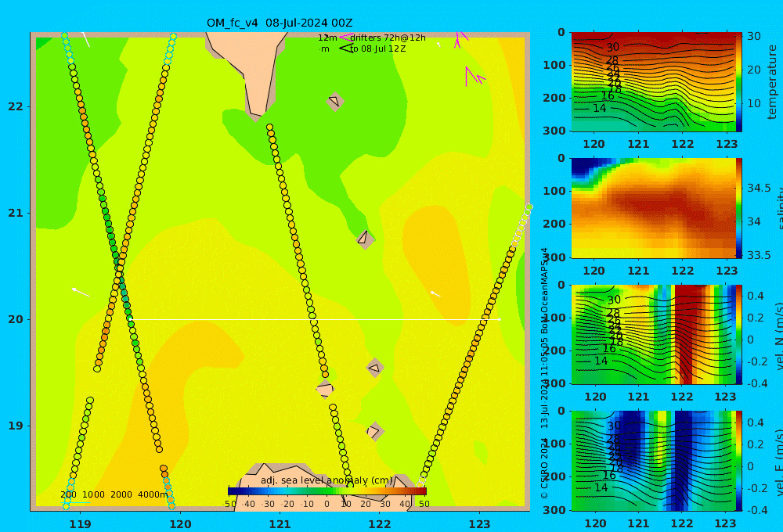Viewport: 783px width, 532px height.
Task: Click longitude tick 119 on main map
Action: click(x=80, y=524)
